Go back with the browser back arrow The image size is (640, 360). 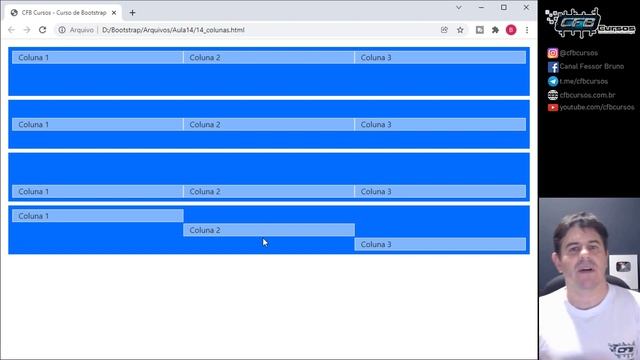pos(11,30)
